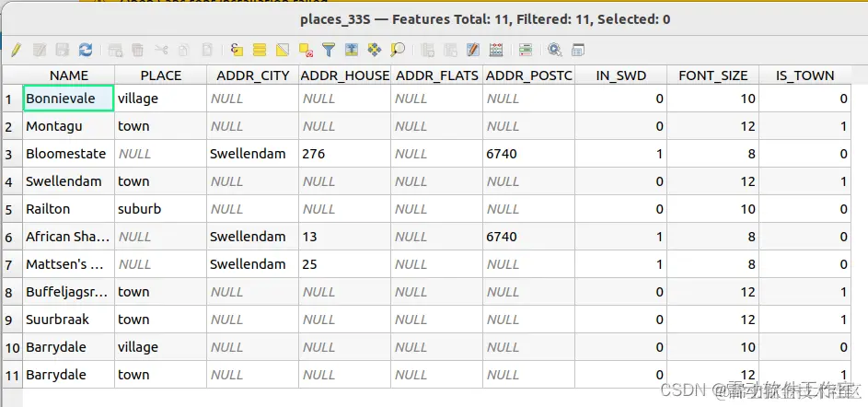Click the Copy selected rows icon
Screen dimensions: 868x407
(184, 50)
